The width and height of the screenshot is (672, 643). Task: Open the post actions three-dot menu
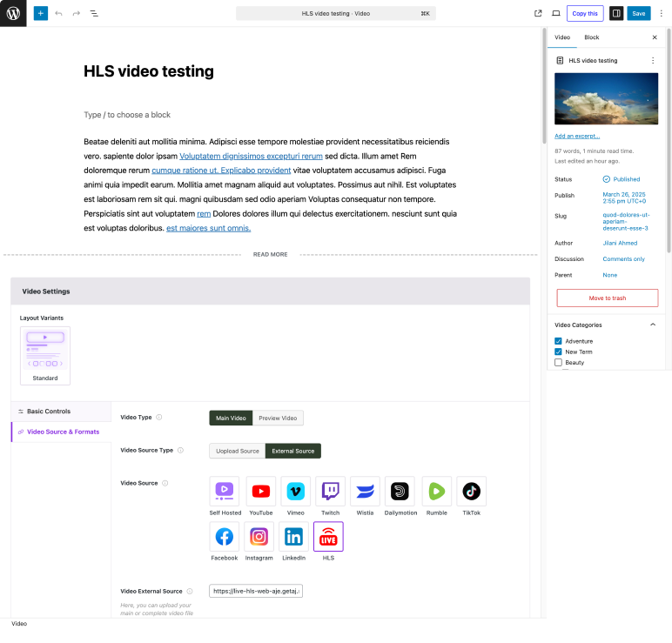[x=653, y=61]
